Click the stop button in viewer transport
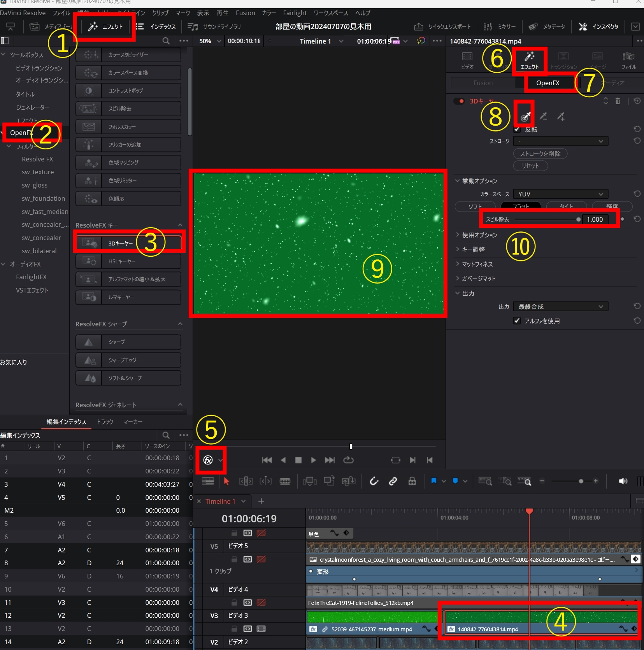This screenshot has width=644, height=650. pos(298,460)
